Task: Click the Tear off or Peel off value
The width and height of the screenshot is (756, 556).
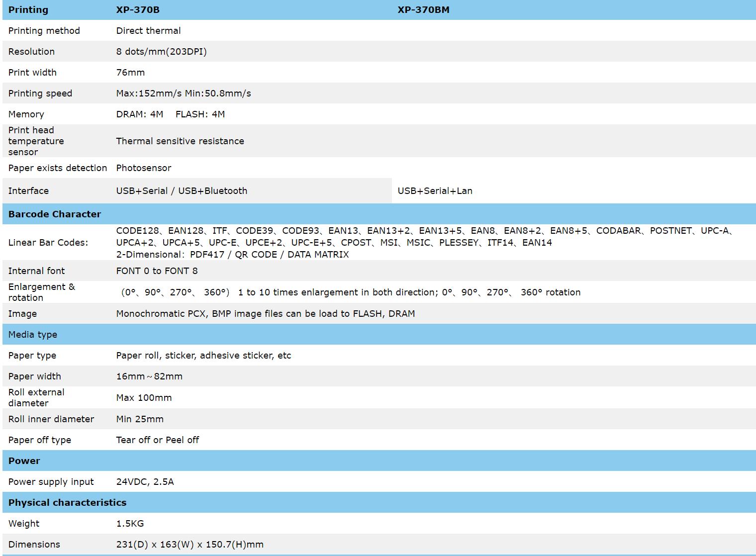Action: (157, 440)
